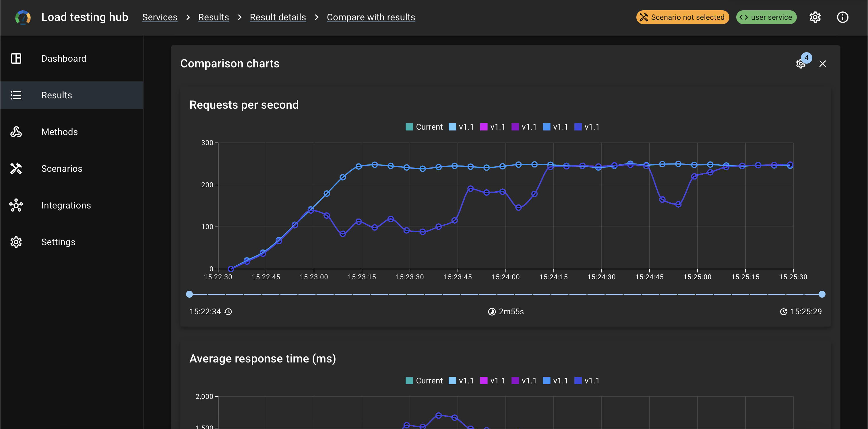Open global settings gear in top bar
This screenshot has height=429, width=868.
point(815,17)
